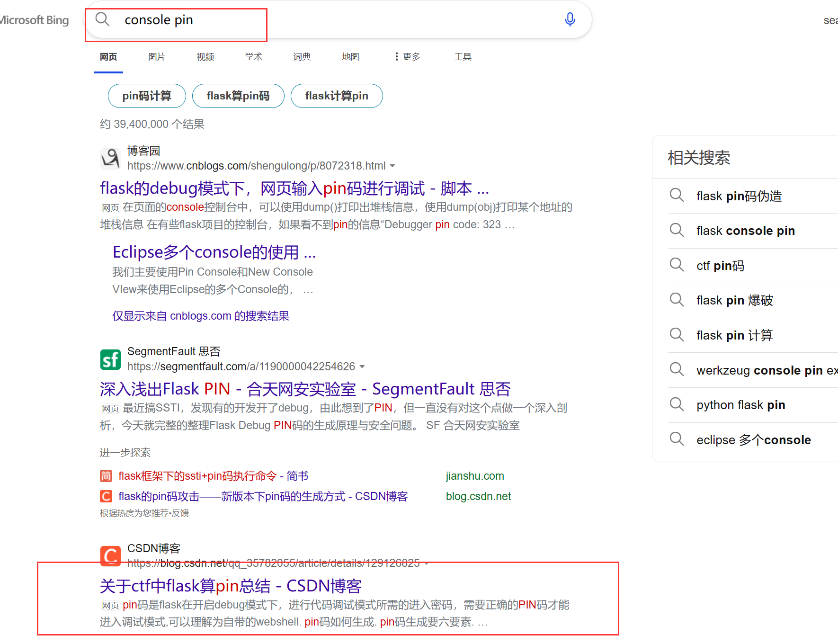This screenshot has width=838, height=644.
Task: Click the search icon beside werkzeug console pin
Action: pos(677,369)
